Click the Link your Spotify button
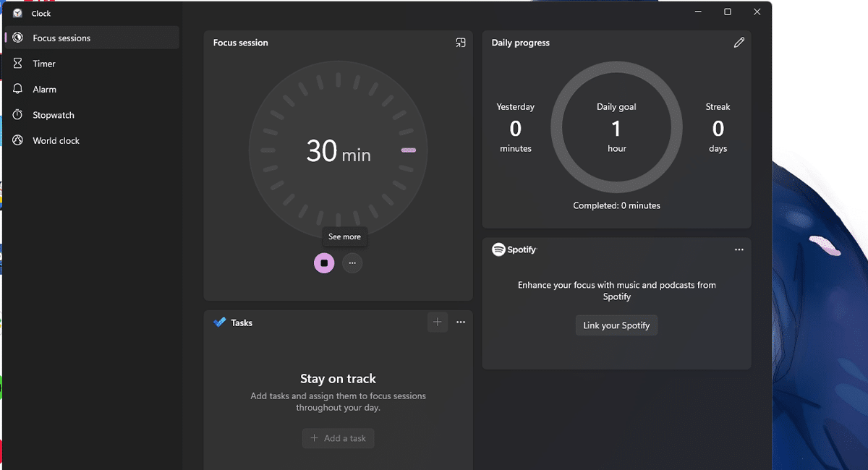The height and width of the screenshot is (470, 868). 616,325
